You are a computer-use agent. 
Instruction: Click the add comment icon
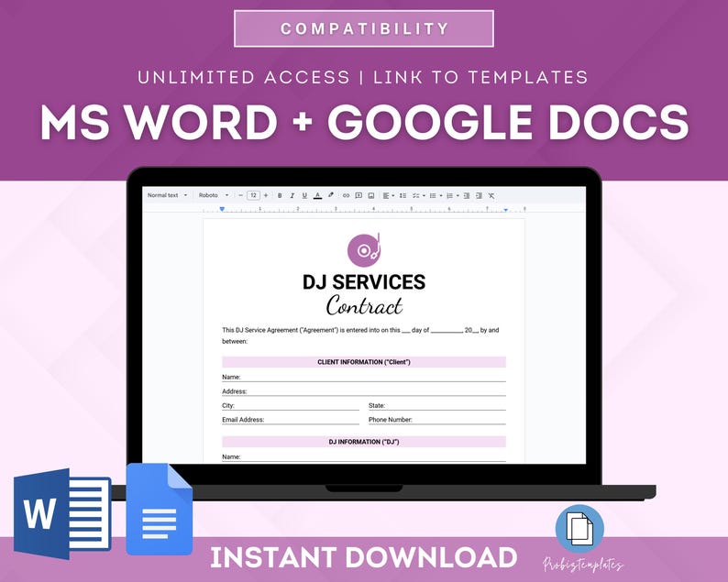tap(358, 195)
